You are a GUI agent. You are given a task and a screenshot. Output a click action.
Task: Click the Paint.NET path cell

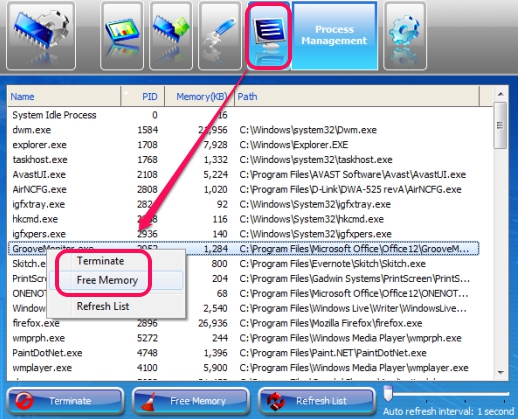point(333,353)
